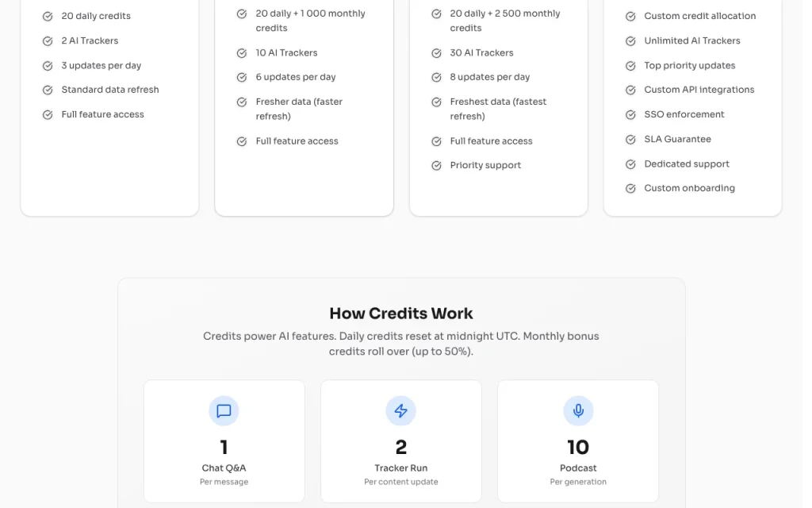Click the check icon beside "Priority support"
Viewport: 812px width, 508px height.
[437, 165]
